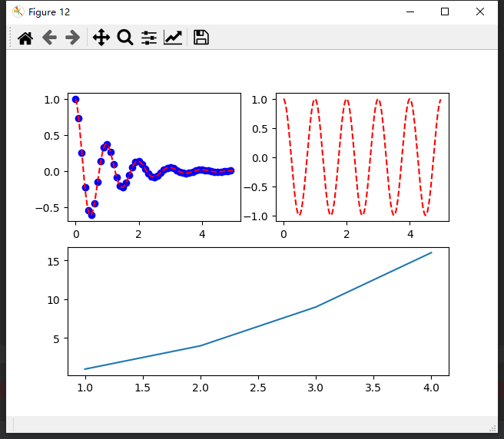Viewport: 504px width, 439px height.
Task: Maximize the Figure 12 window
Action: [x=444, y=12]
